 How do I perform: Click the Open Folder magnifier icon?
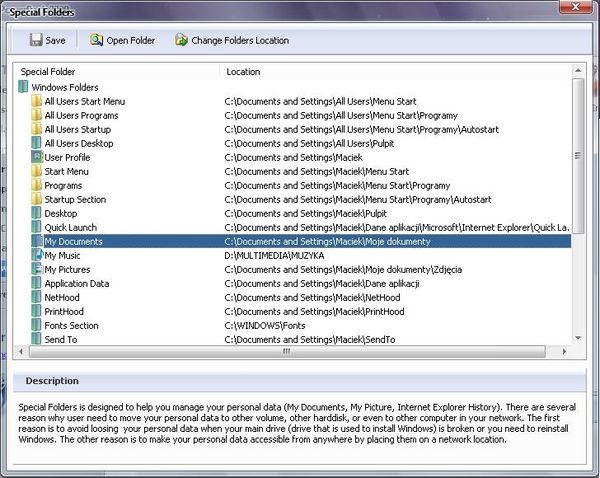[97, 41]
